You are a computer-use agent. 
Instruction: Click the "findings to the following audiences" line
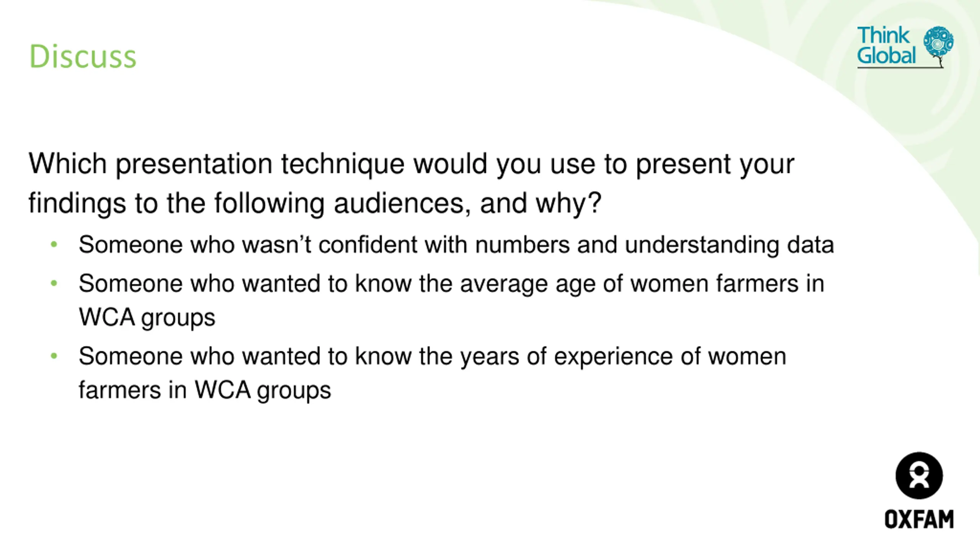[x=315, y=204]
